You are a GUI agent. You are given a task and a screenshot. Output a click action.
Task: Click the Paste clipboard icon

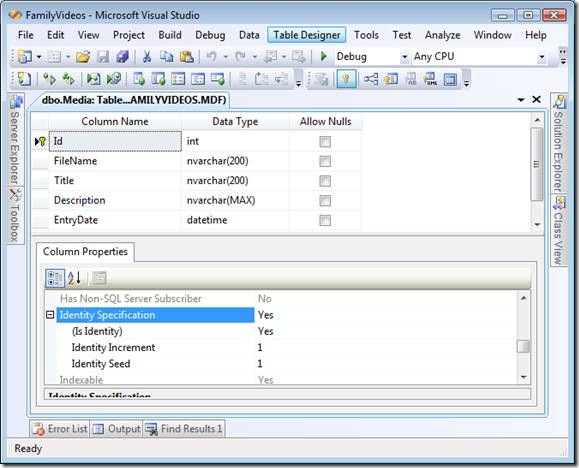[x=186, y=57]
